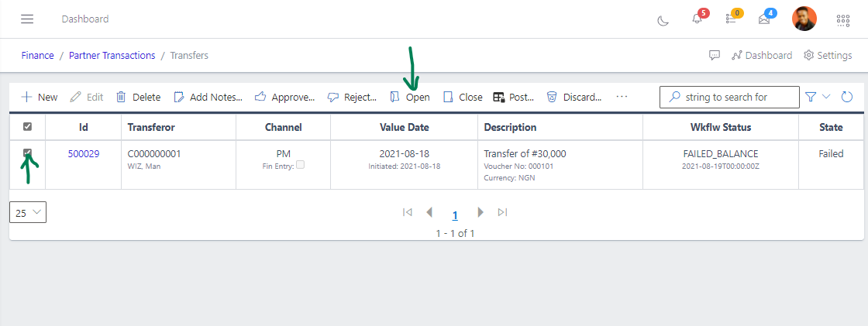This screenshot has width=868, height=326.
Task: Open the comments chat icon
Action: (715, 55)
